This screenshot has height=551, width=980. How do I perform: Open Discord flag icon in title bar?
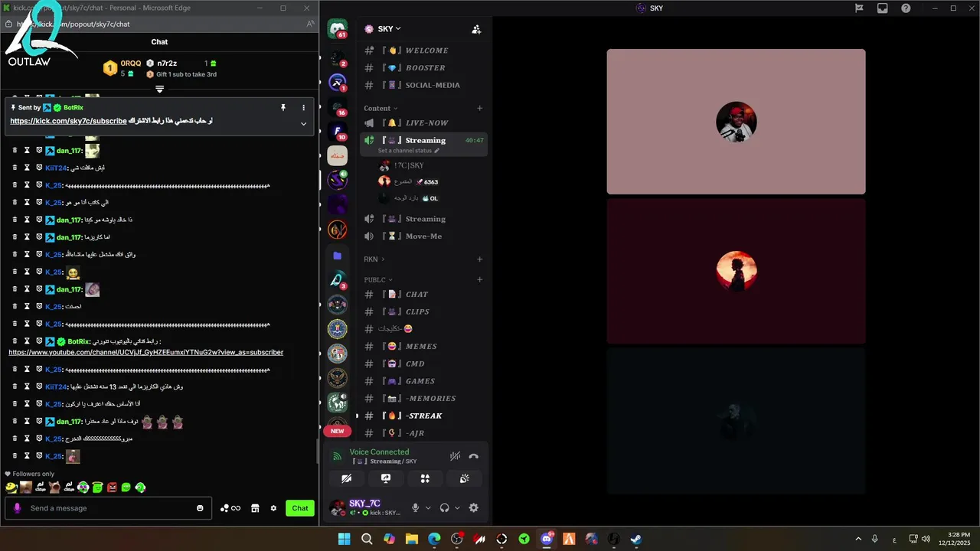859,8
